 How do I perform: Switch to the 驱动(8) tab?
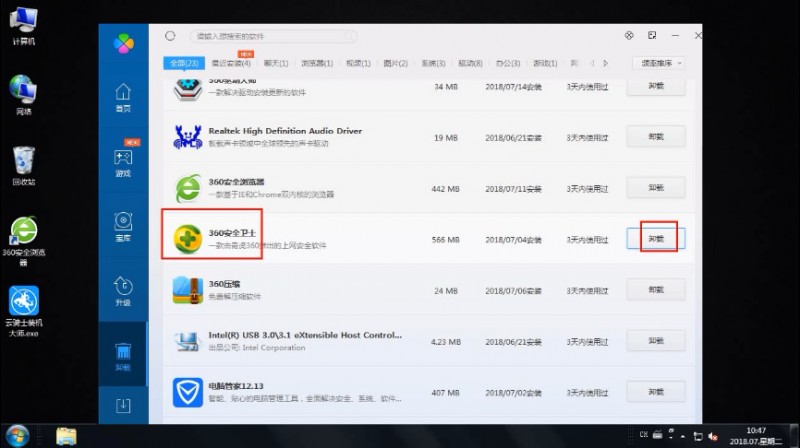[470, 63]
